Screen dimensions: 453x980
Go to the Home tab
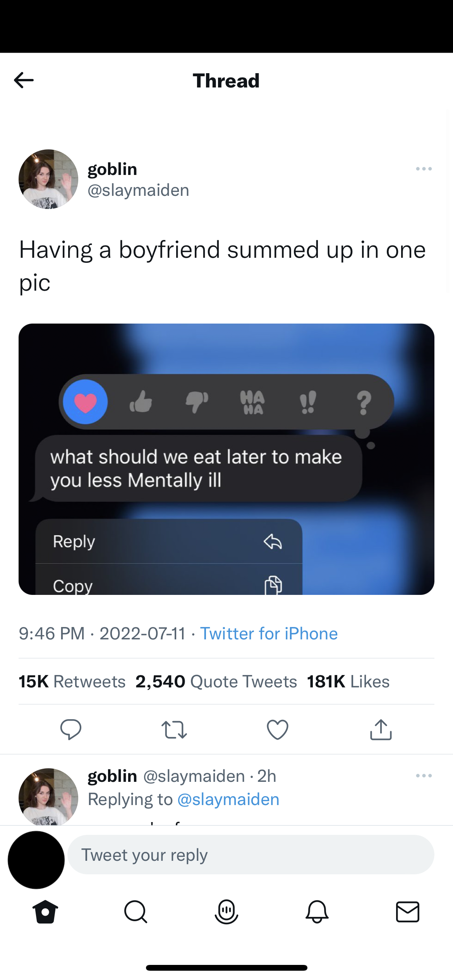(x=45, y=912)
